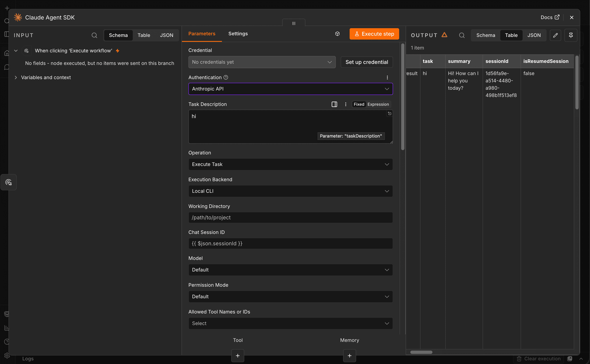Click the manual trigger node icon on left edge
Viewport: 590px width, 364px height.
coord(9,182)
